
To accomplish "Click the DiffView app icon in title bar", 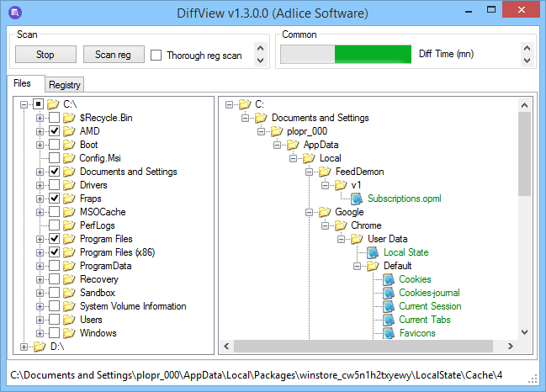I will [x=14, y=13].
